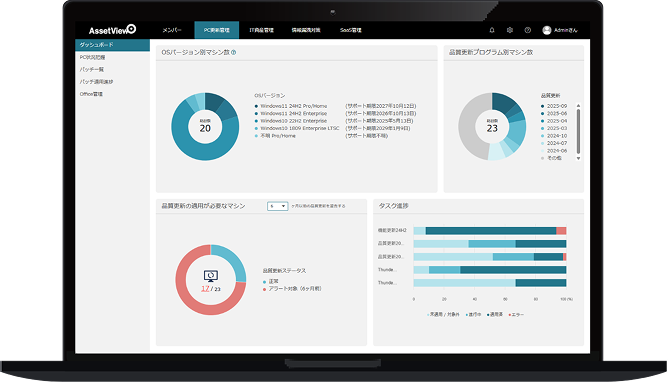Click the Admin user avatar icon
The width and height of the screenshot is (669, 382).
pyautogui.click(x=547, y=30)
